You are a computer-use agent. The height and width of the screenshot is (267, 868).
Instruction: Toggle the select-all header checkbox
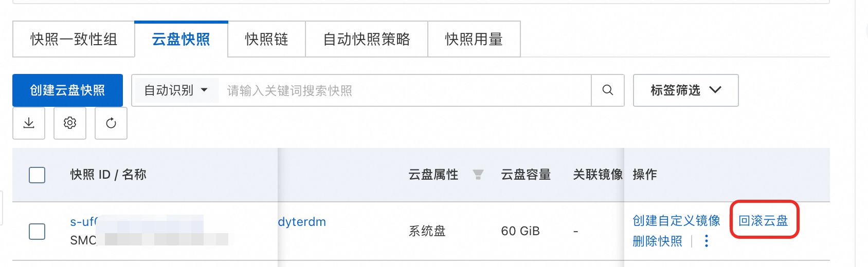pyautogui.click(x=37, y=175)
